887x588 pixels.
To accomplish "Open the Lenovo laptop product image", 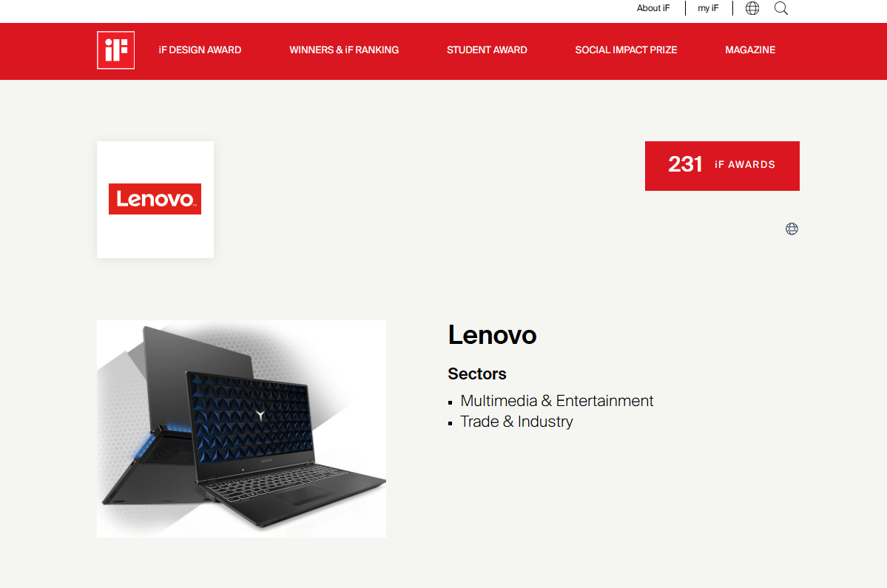I will click(242, 428).
